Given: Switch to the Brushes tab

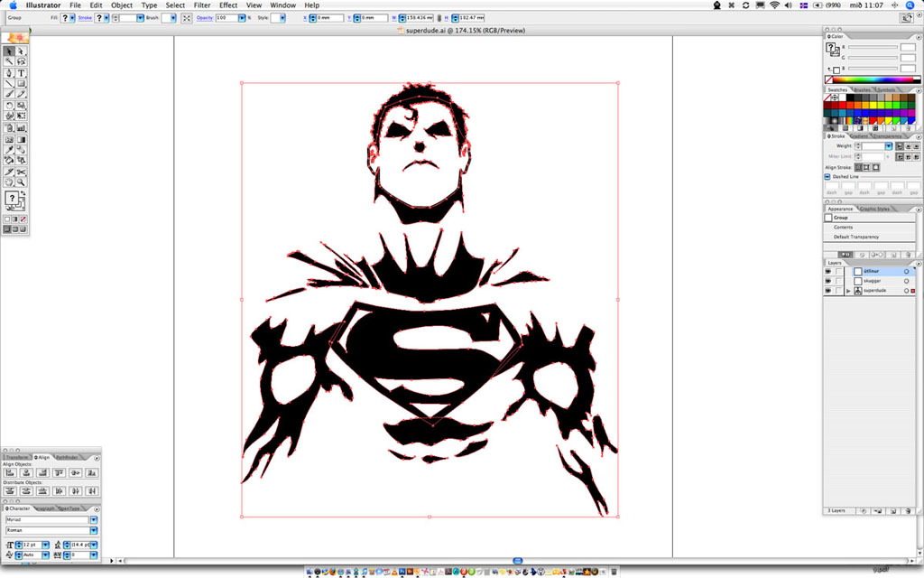Looking at the screenshot, I should [862, 89].
